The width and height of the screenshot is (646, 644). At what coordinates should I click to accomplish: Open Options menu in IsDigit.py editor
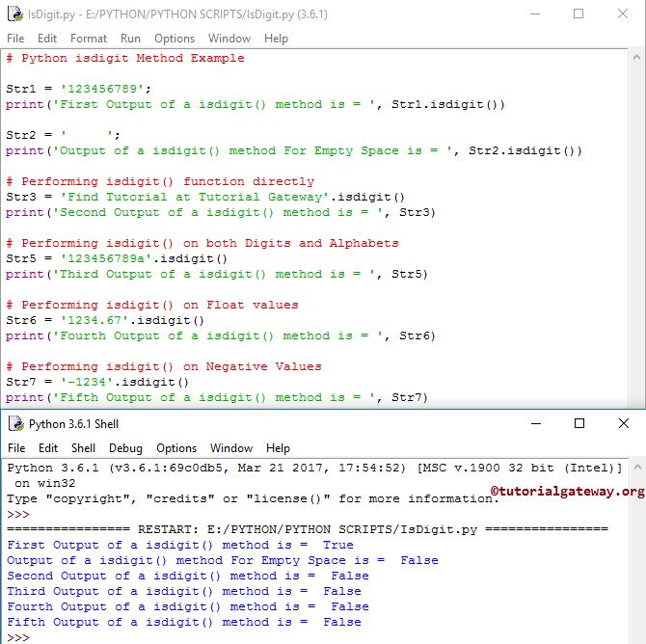[175, 39]
